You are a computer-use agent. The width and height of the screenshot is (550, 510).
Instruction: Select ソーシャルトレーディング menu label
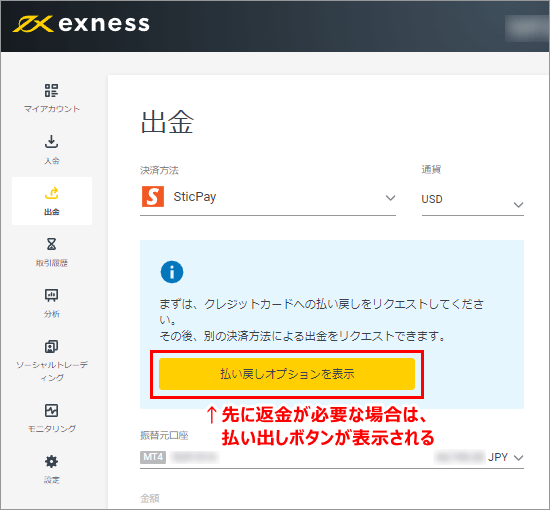coord(52,371)
